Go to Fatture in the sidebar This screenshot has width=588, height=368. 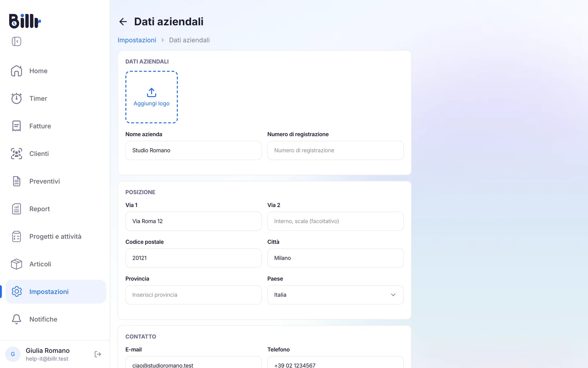pos(56,126)
